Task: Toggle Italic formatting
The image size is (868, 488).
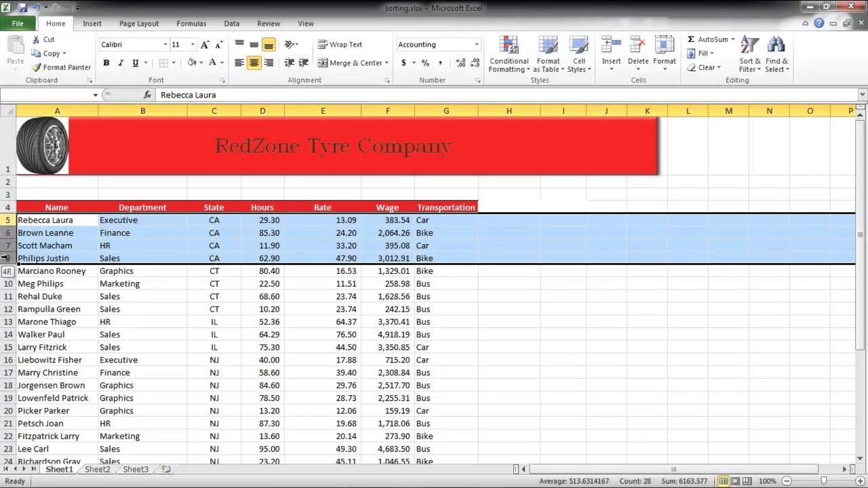Action: [x=121, y=63]
